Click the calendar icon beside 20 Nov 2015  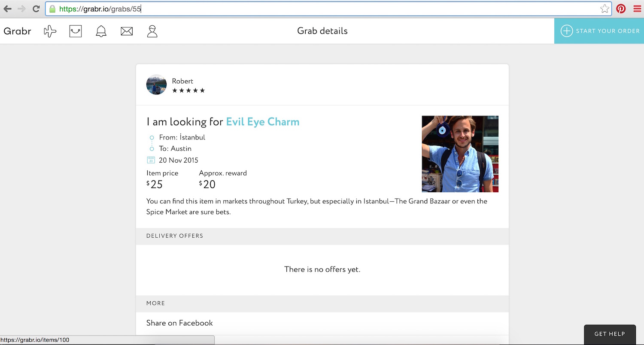[151, 160]
